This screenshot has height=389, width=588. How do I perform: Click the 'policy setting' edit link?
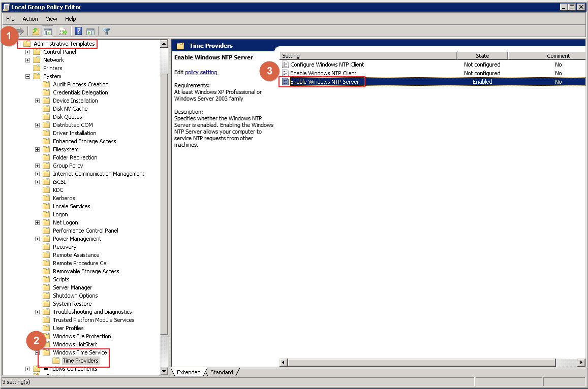pos(201,72)
